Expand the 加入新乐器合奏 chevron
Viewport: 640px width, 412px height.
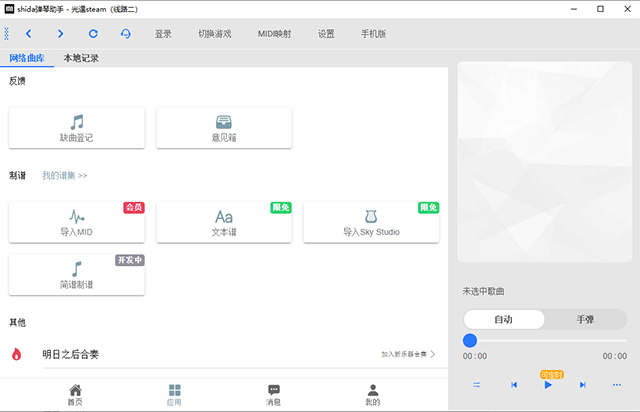pos(433,354)
